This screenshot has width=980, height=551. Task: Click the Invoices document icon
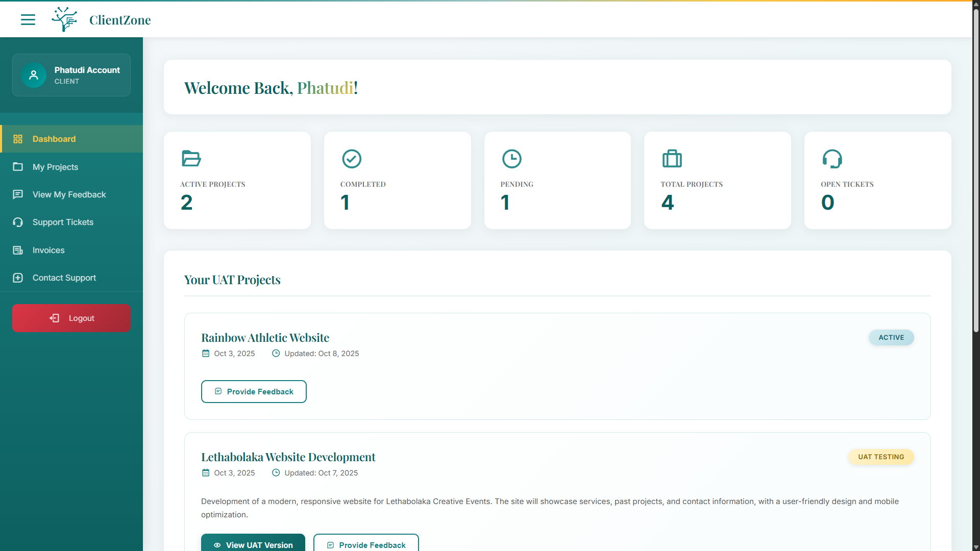(18, 250)
